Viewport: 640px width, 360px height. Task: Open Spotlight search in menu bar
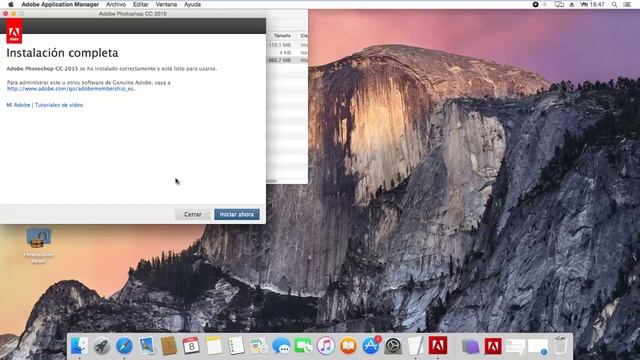tap(614, 4)
